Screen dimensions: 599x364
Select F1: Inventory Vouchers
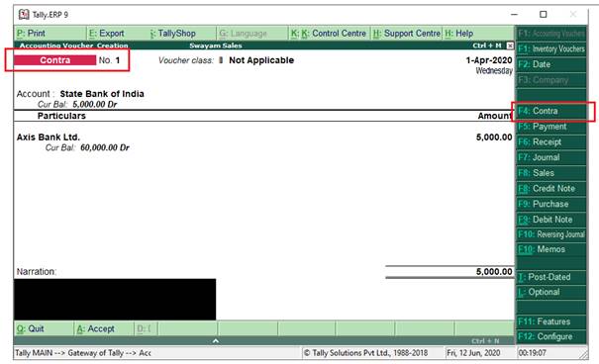tap(550, 48)
